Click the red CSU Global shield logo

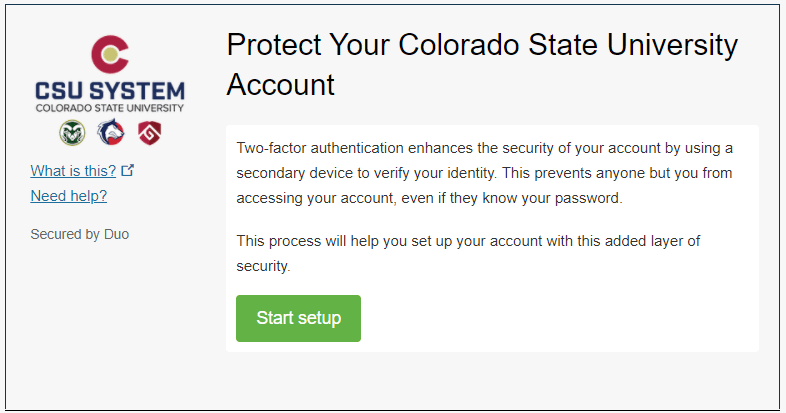pyautogui.click(x=149, y=131)
